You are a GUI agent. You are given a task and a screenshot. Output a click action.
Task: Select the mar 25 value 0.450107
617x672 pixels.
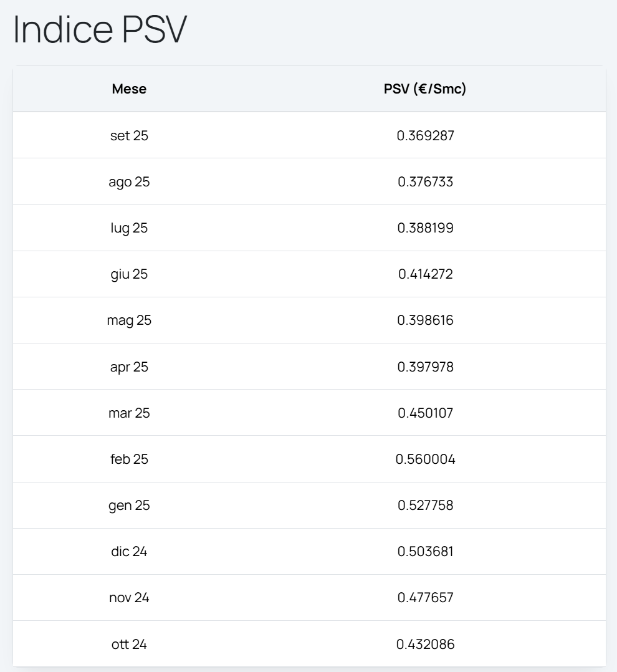tap(426, 413)
